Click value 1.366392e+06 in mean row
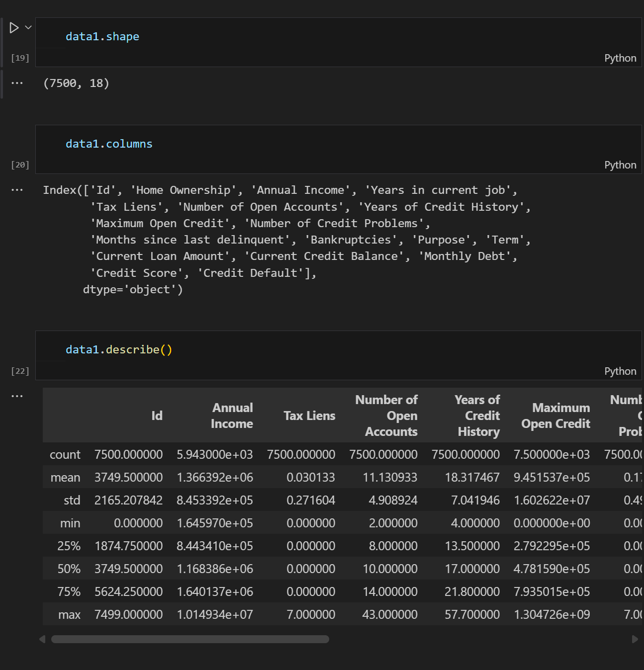 pos(215,478)
